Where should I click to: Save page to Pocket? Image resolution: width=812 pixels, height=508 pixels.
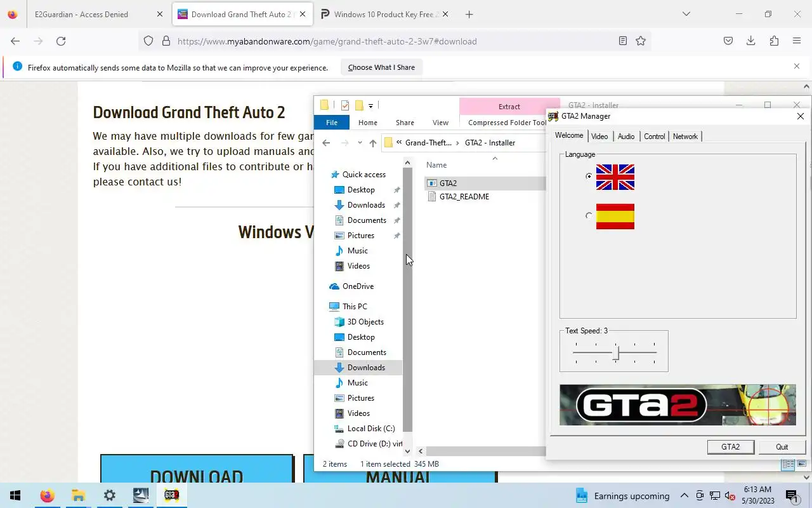click(x=728, y=41)
